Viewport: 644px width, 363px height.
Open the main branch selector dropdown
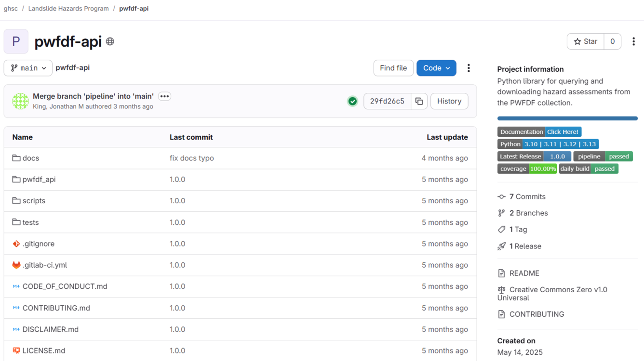28,68
